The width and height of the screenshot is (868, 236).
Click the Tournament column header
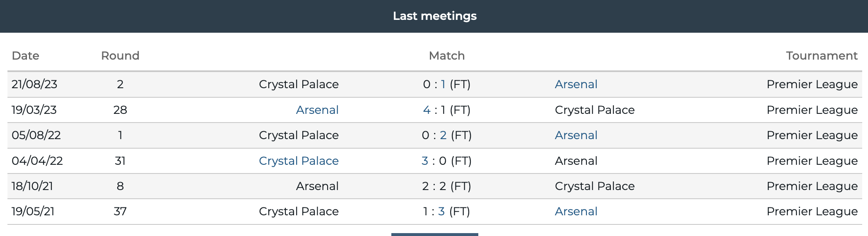pyautogui.click(x=822, y=55)
